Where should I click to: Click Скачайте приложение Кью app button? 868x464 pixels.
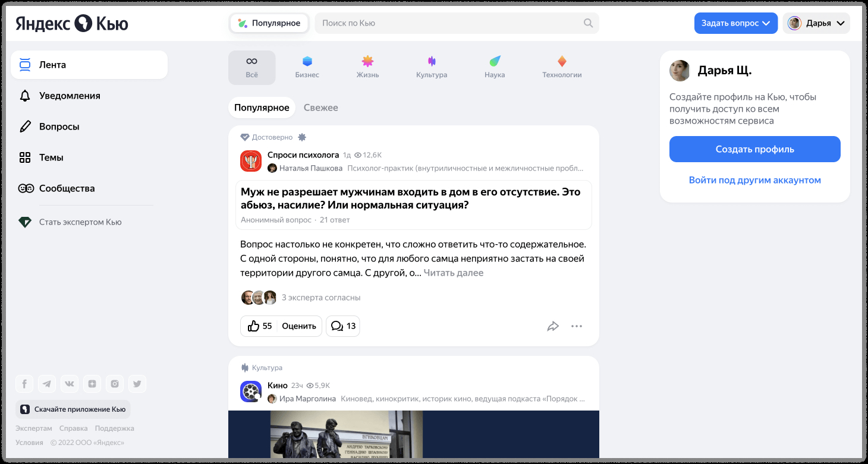73,409
